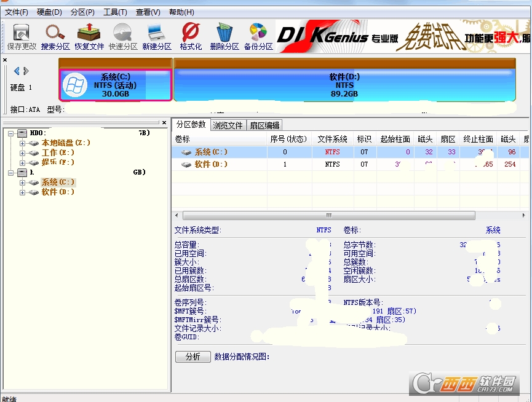Select the 系统 (C:) row in partition table
The height and width of the screenshot is (402, 532).
[350, 152]
